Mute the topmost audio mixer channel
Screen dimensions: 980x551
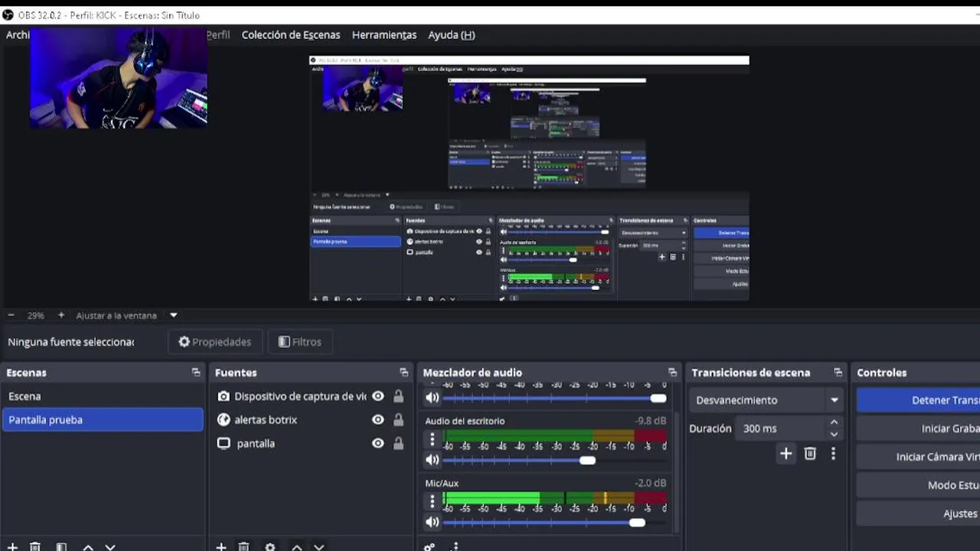tap(433, 398)
